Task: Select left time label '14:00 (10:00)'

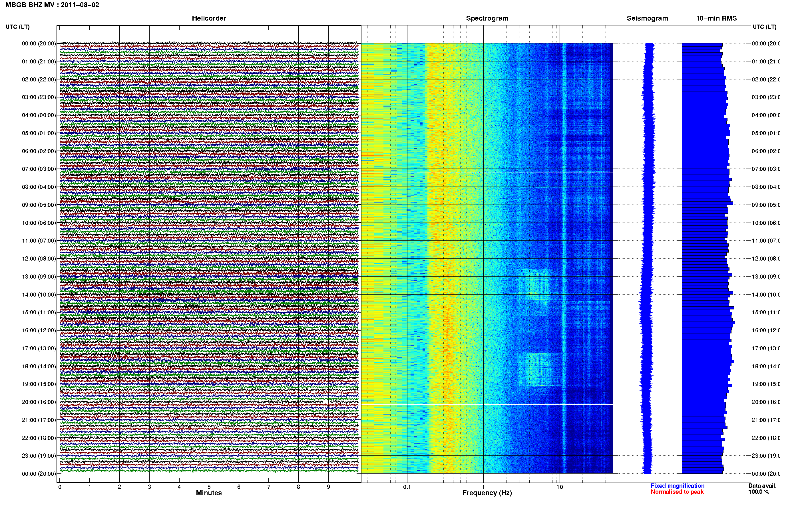Action: point(39,295)
